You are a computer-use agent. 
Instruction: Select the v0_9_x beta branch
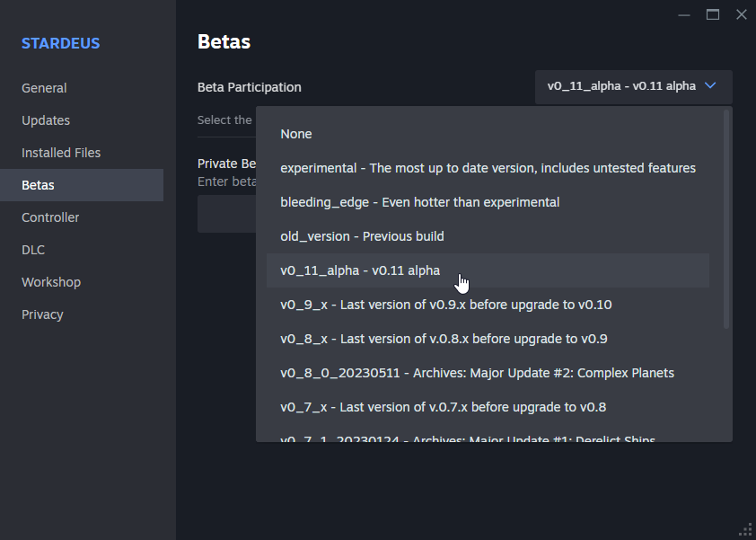(445, 305)
